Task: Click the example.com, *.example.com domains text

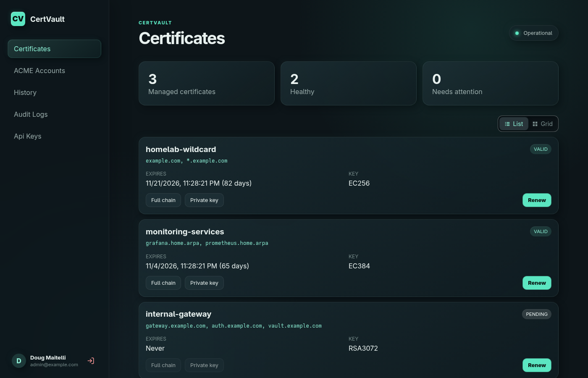Action: pos(186,161)
